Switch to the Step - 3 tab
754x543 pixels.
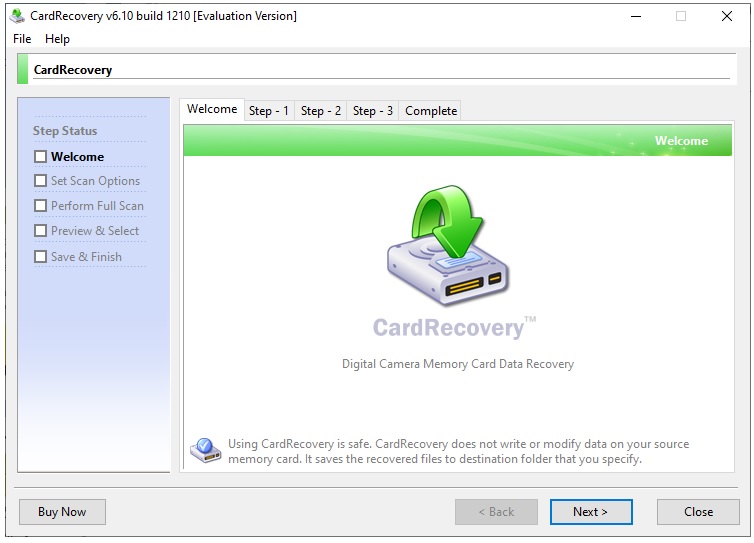373,111
